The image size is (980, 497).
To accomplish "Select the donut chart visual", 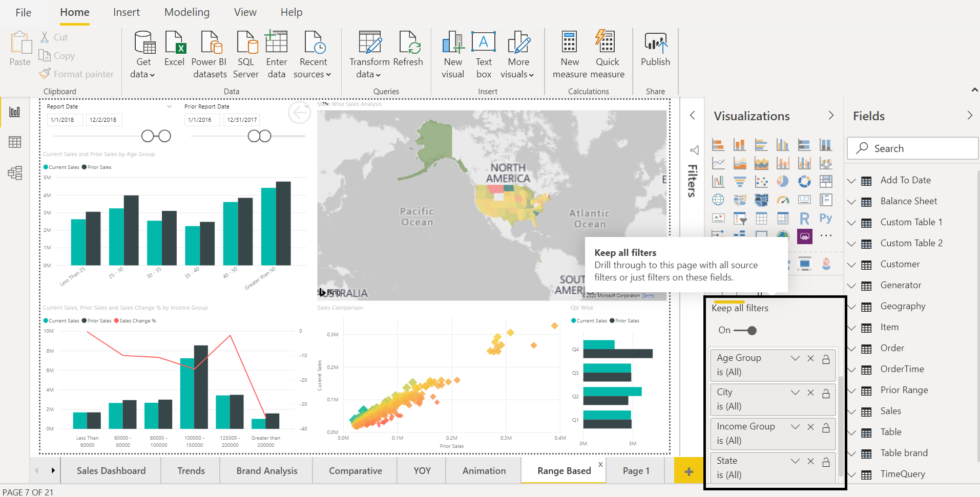I will 804,182.
